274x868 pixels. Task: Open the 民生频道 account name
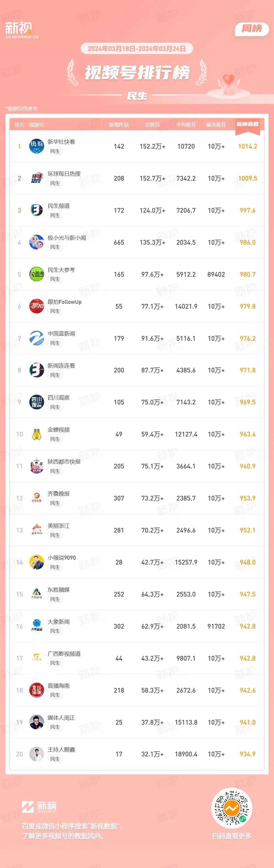tap(59, 206)
